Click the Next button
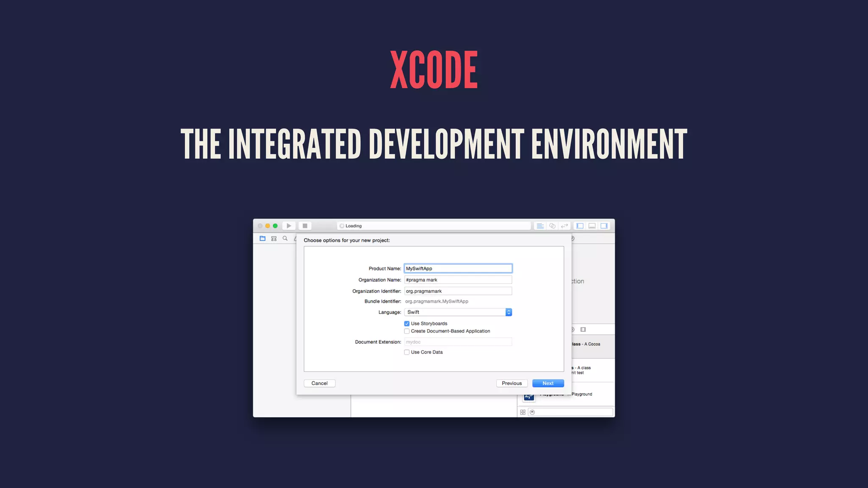Screen dimensions: 868x488 (548, 383)
